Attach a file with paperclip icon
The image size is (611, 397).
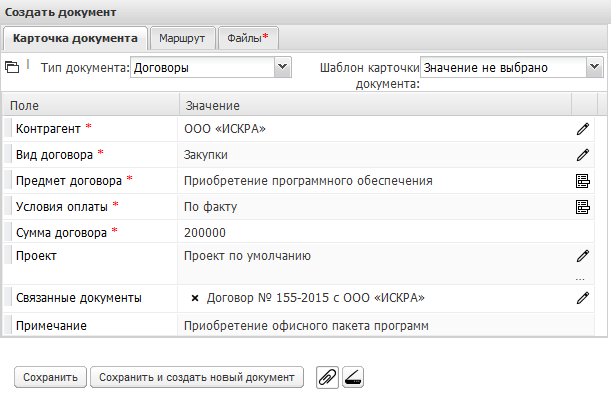327,377
